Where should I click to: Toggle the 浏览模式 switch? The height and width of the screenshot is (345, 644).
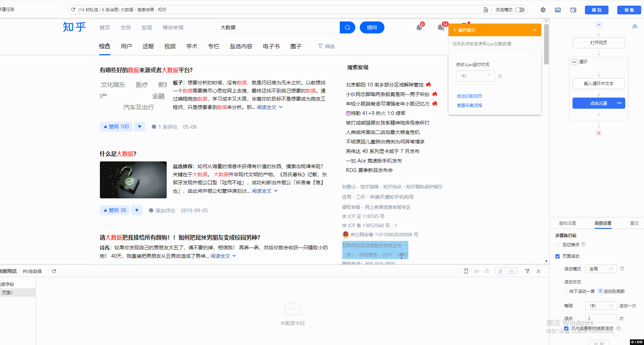(x=520, y=10)
